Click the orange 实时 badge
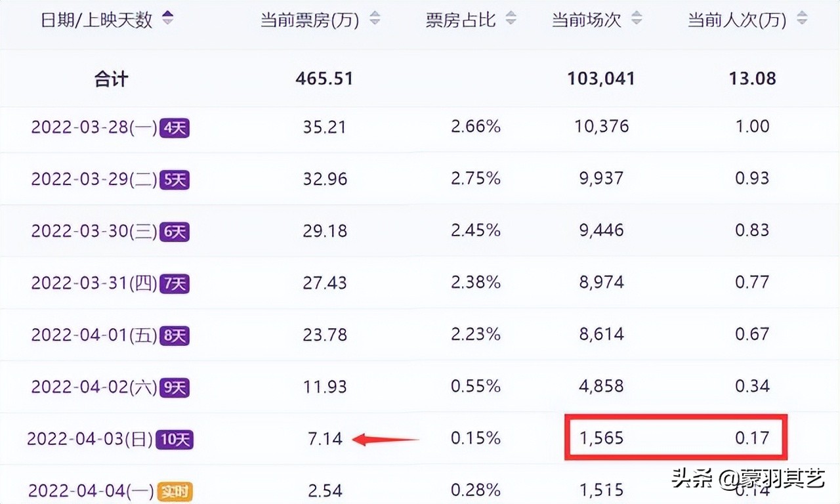Image resolution: width=840 pixels, height=504 pixels. (x=175, y=490)
